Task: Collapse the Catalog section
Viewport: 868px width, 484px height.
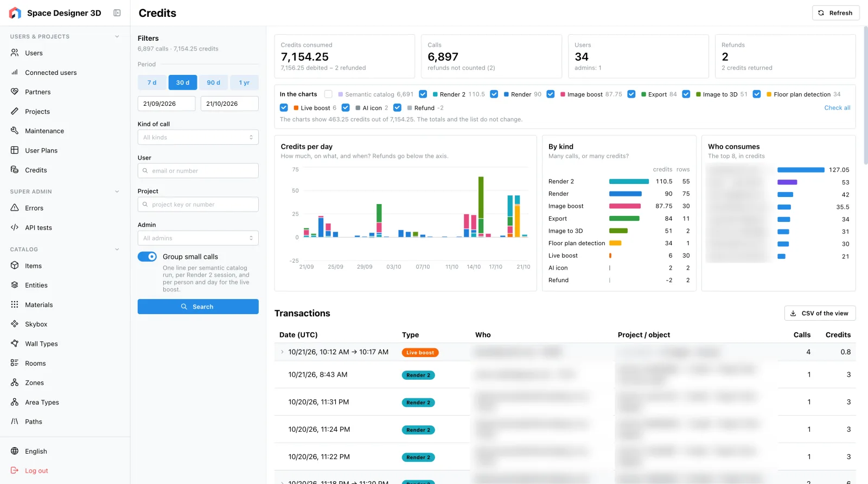Action: coord(117,250)
